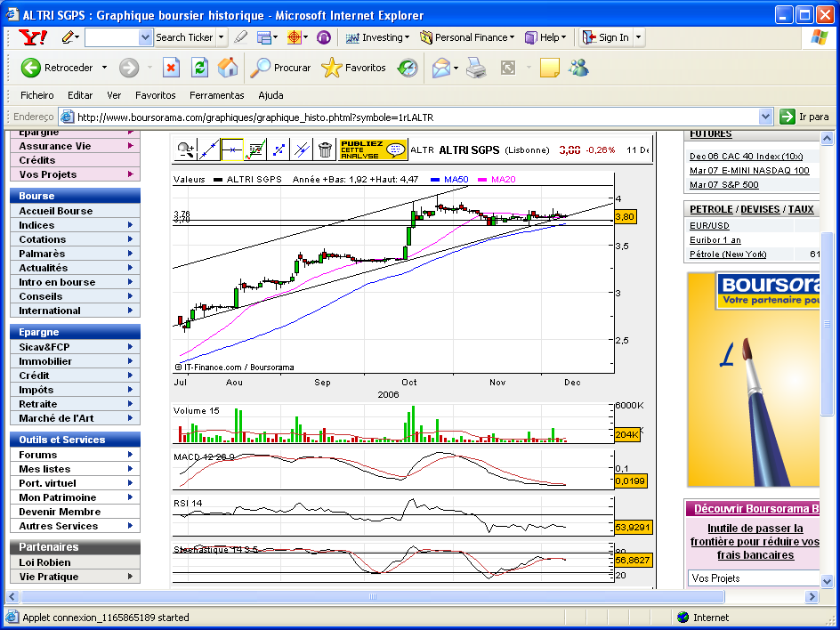Select the trend line drawing tool
This screenshot has height=630, width=840.
coord(209,149)
